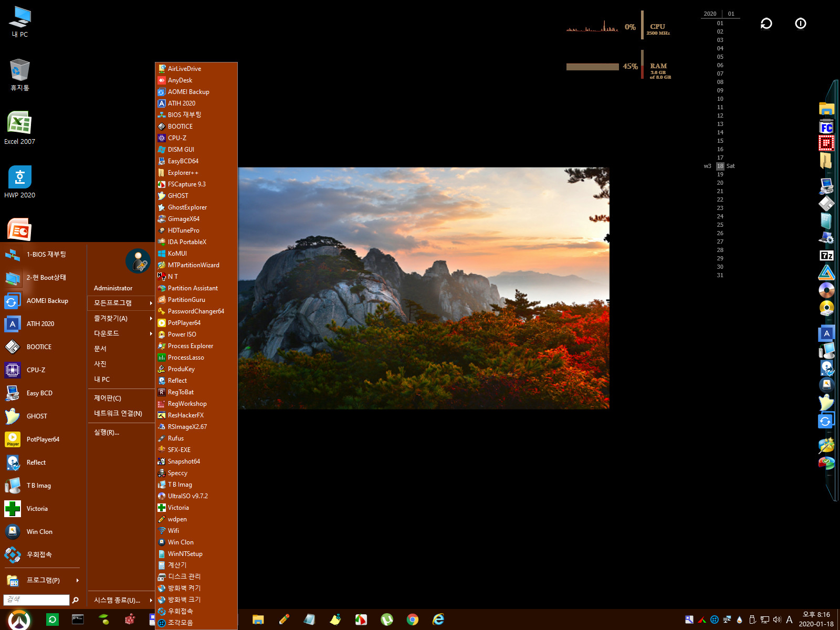
Task: Open the 내 PC desktop icon
Action: coord(20,22)
